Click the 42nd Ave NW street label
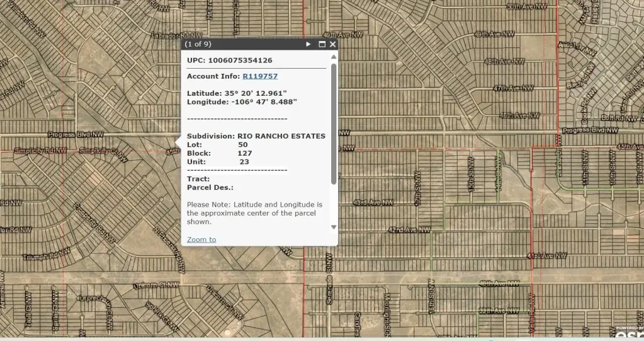This screenshot has height=341, width=644. click(409, 230)
